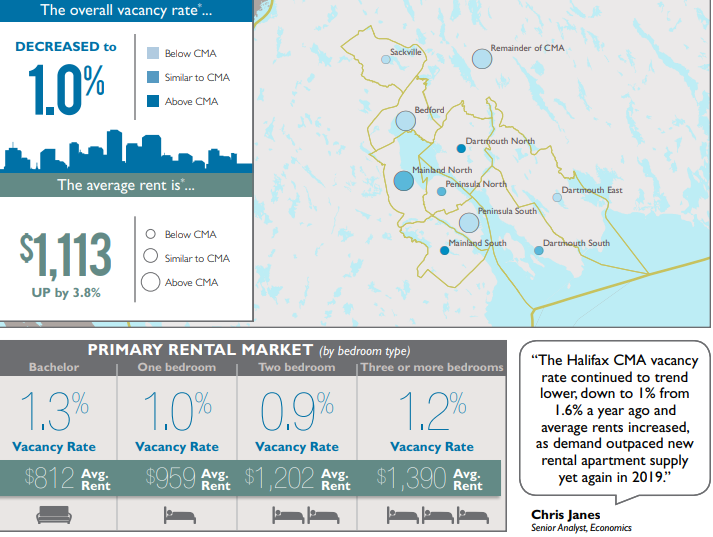This screenshot has height=537, width=713.
Task: Select the small Below CMA rent circle
Action: click(x=150, y=234)
